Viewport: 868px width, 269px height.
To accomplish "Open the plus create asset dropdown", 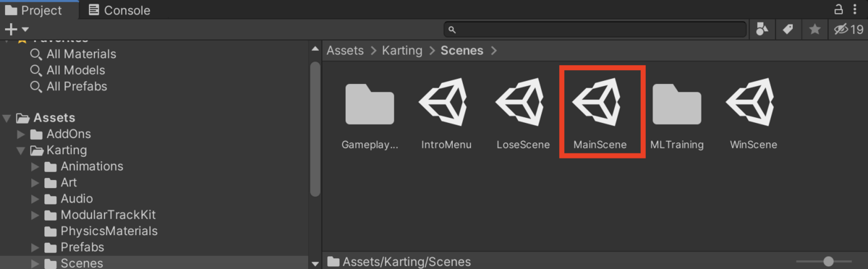I will click(x=17, y=30).
